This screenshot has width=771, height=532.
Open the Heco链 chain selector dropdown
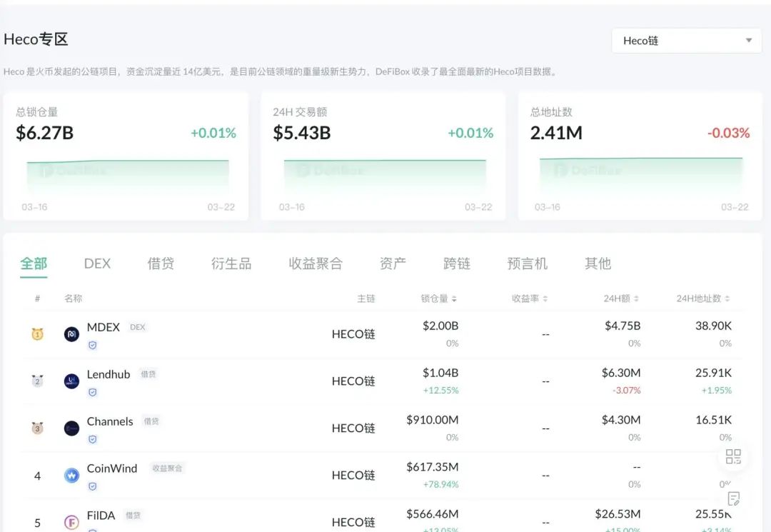687,41
